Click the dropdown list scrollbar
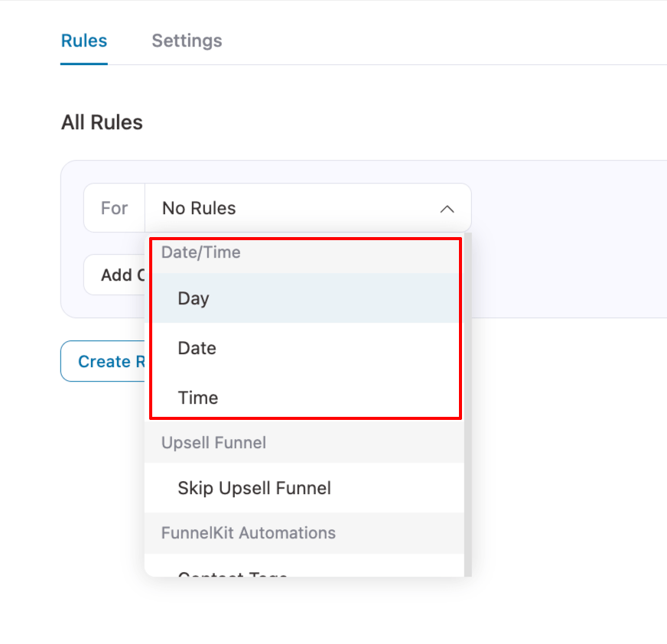This screenshot has height=644, width=667. [x=467, y=382]
